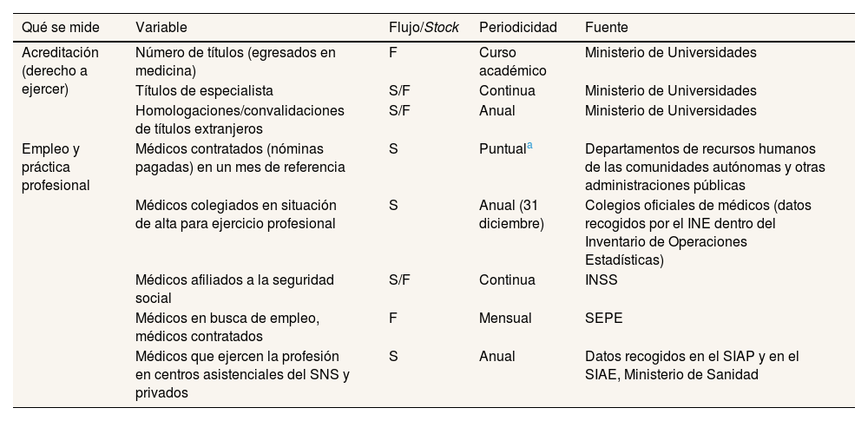The height and width of the screenshot is (421, 868).
Task: Click the footnote superscript link beside Puntual
Action: coord(529,145)
